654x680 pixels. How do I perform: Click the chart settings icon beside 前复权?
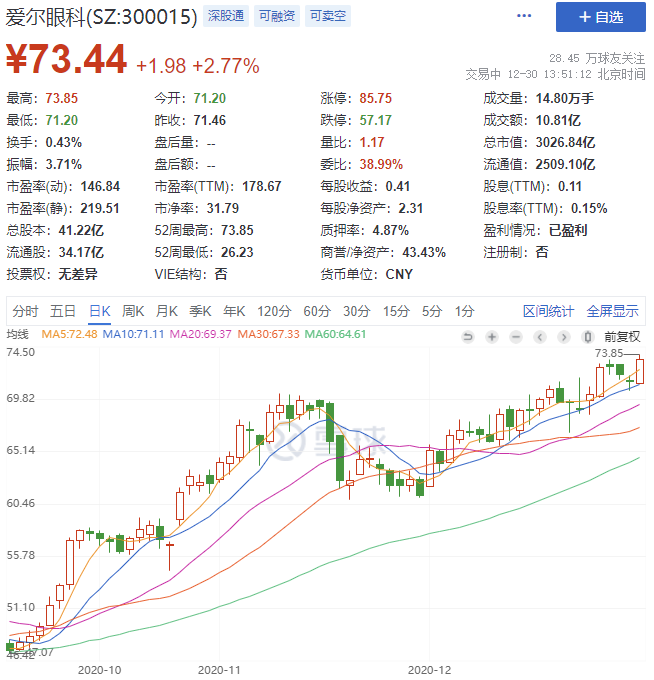587,337
